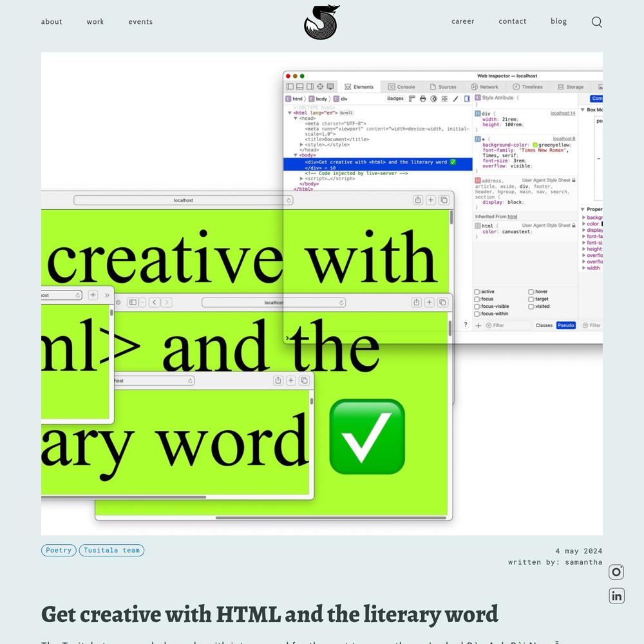Switch to the Console tab in Web Inspector
The width and height of the screenshot is (644, 644).
pos(401,87)
